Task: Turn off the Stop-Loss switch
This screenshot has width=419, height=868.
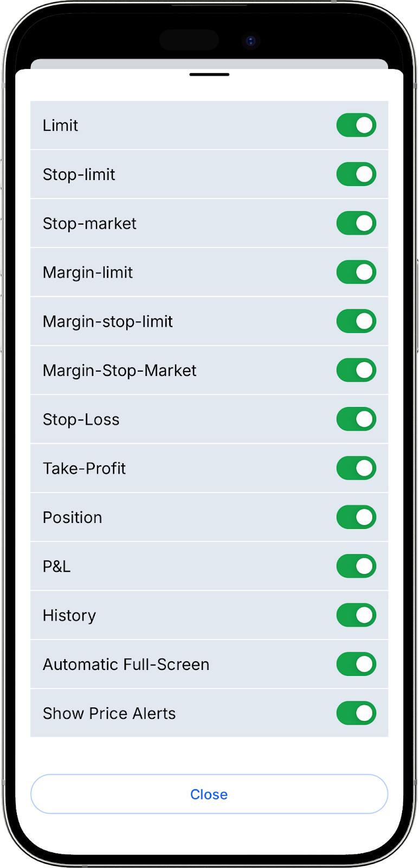Action: point(356,419)
